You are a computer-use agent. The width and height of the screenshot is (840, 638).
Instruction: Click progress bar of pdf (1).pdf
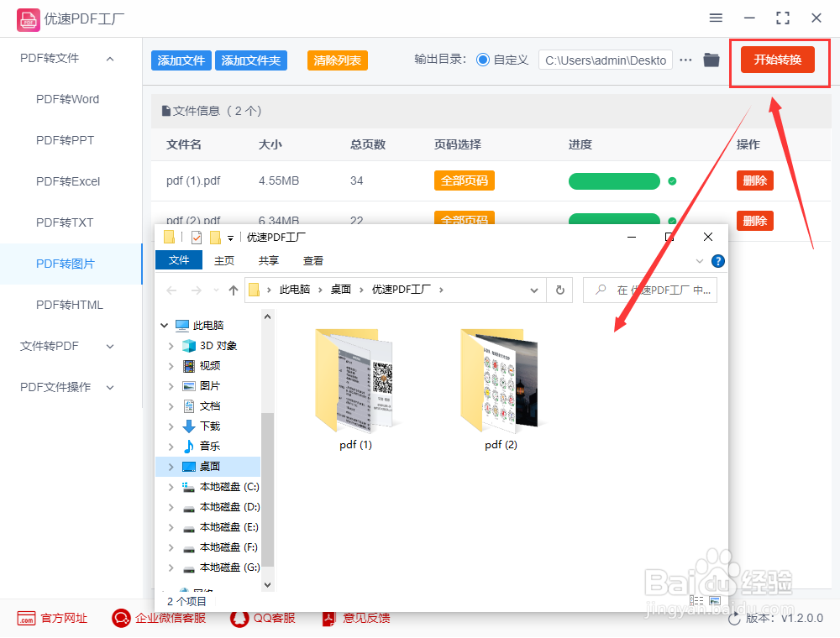click(614, 181)
